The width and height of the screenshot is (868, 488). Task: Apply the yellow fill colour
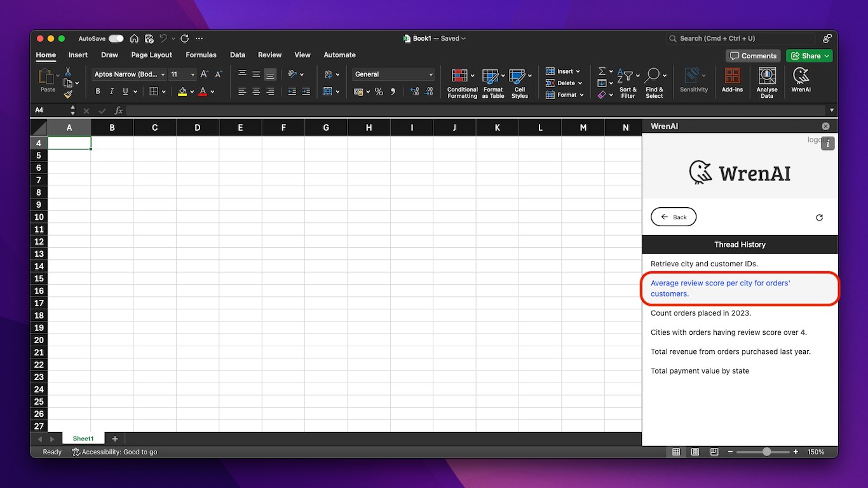click(x=182, y=91)
